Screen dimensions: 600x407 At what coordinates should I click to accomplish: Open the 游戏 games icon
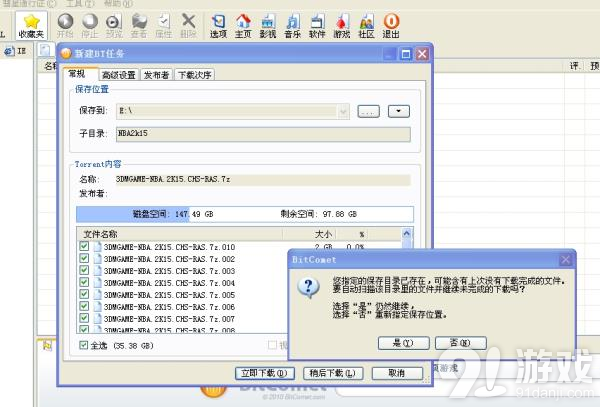[342, 25]
